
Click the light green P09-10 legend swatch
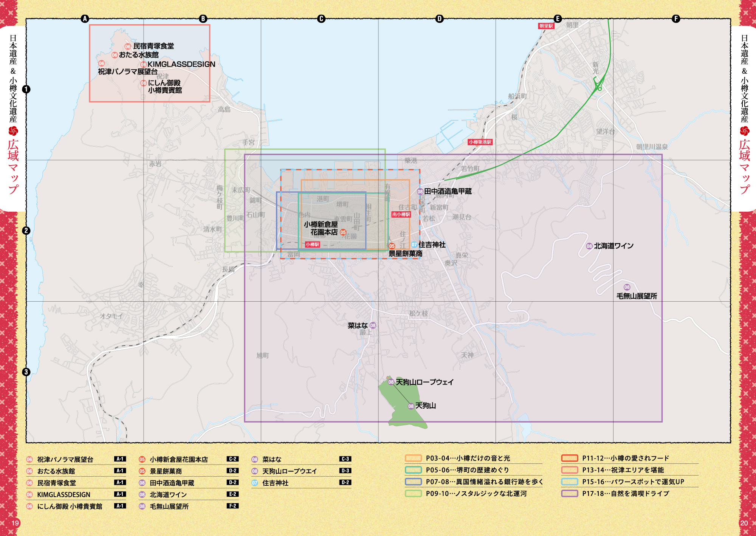click(413, 493)
